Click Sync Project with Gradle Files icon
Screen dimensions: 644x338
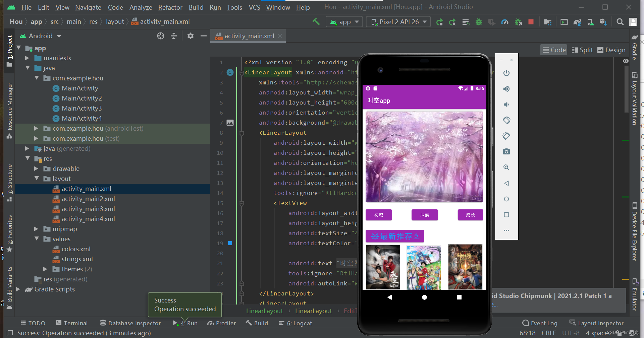tap(577, 22)
